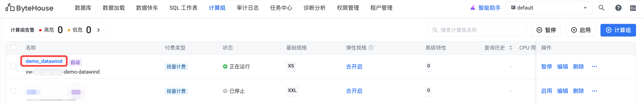
Task: Open more actions for demo_datawind row
Action: point(594,67)
